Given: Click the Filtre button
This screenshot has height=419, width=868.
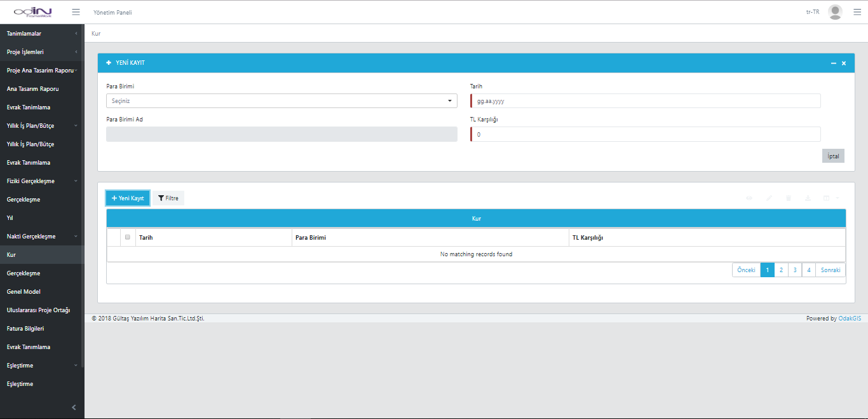Looking at the screenshot, I should coord(168,198).
